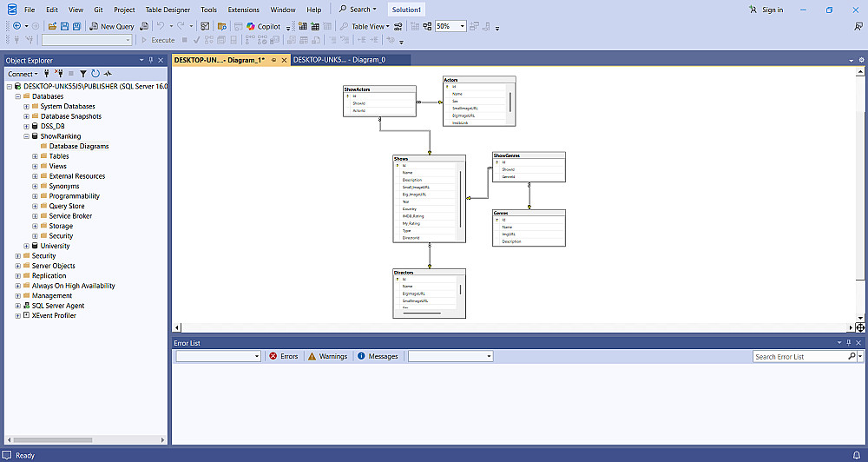Viewport: 868px width, 462px height.
Task: Toggle the Messages filter in Error List
Action: 378,356
